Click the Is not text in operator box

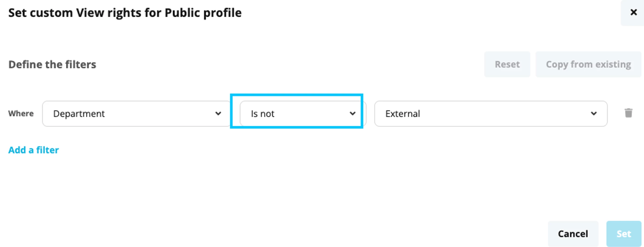(x=262, y=114)
